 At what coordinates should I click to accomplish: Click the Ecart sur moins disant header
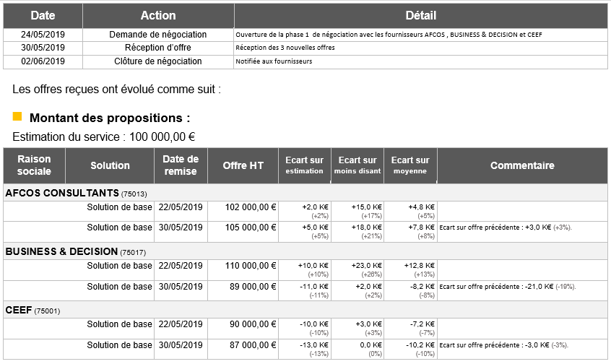point(357,165)
